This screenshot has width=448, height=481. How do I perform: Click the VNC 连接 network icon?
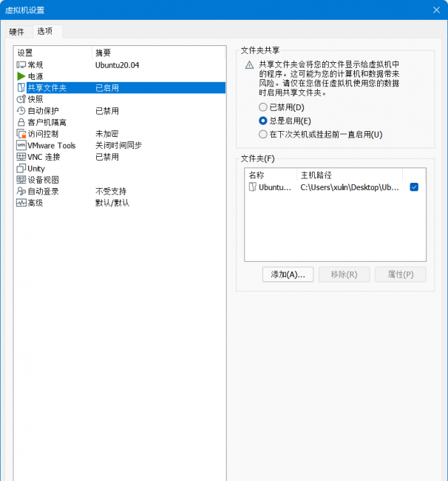tap(21, 157)
